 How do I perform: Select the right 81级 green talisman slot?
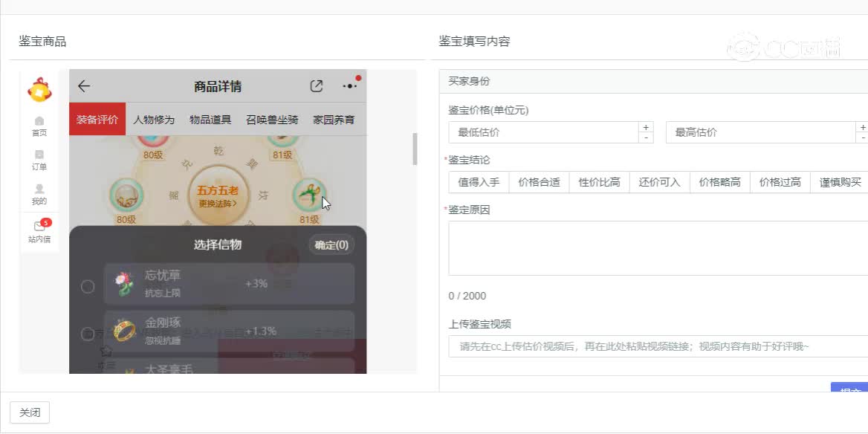(x=309, y=195)
